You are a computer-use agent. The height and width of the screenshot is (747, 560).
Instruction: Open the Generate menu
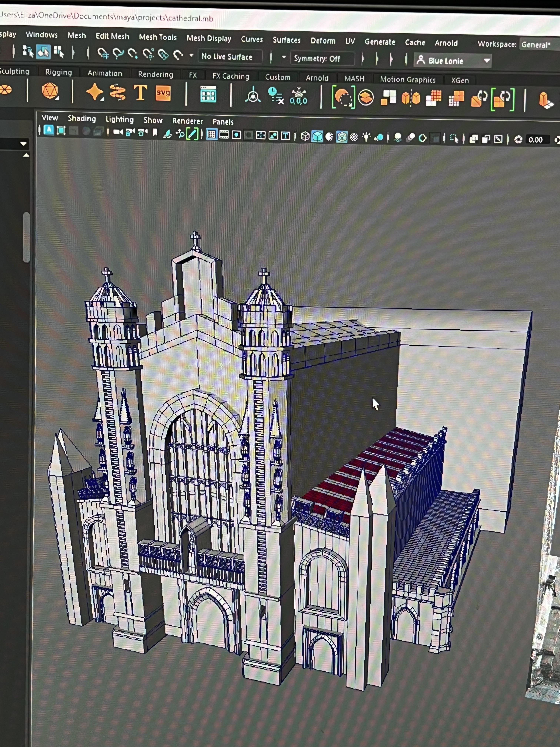[x=380, y=42]
